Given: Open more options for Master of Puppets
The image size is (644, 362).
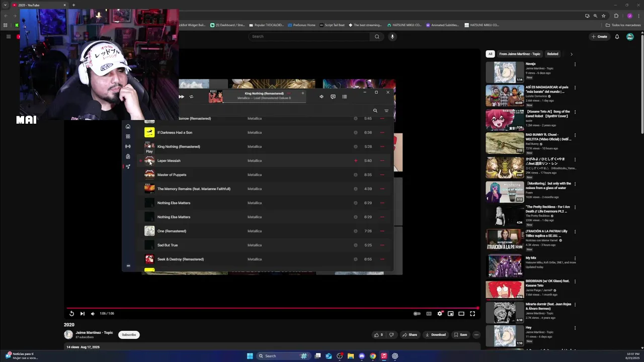Looking at the screenshot, I should [x=382, y=174].
